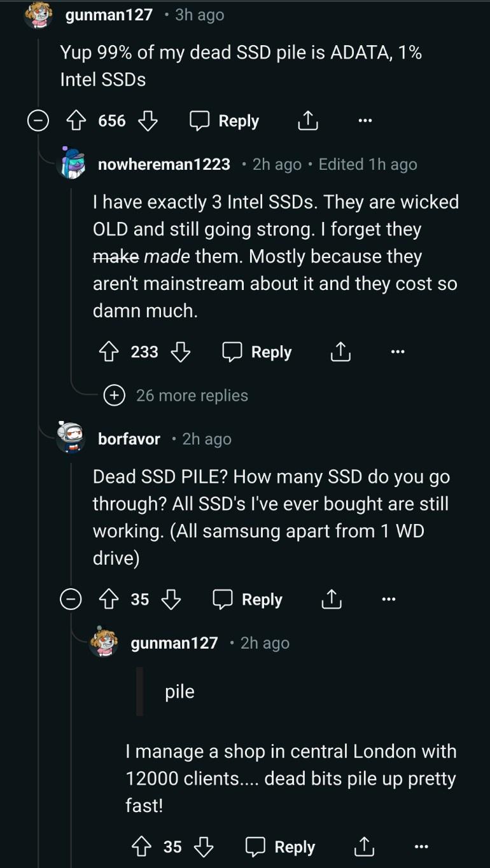Screen dimensions: 490x868
Task: Open borfavor's profile via username
Action: 129,439
